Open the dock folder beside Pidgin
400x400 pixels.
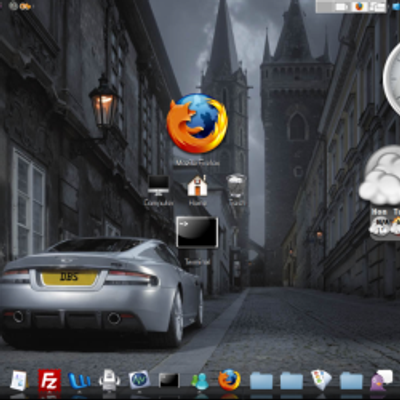coord(351,381)
